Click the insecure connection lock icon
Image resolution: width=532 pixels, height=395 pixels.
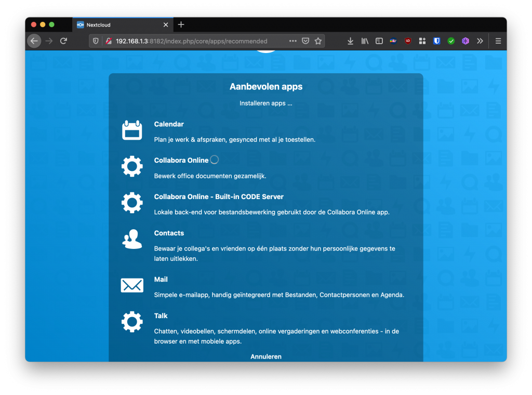(109, 41)
